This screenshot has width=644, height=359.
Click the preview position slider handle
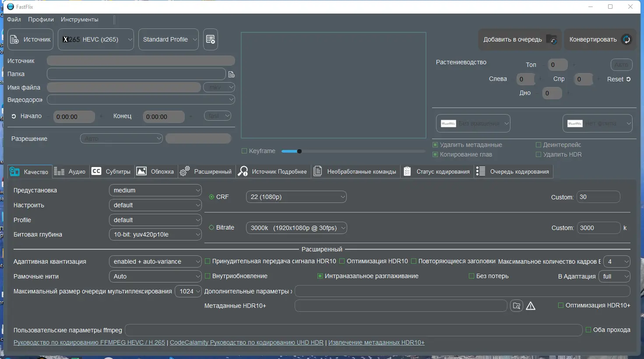[299, 151]
